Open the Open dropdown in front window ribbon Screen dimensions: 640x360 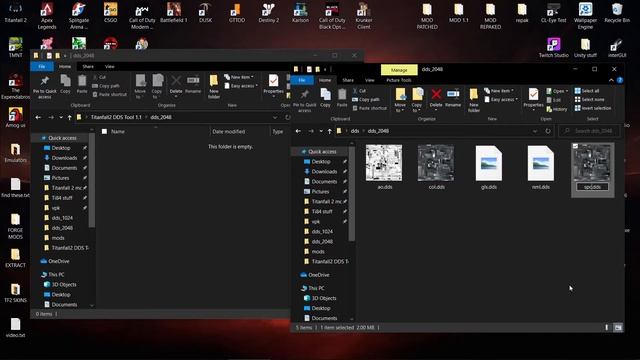tap(557, 91)
